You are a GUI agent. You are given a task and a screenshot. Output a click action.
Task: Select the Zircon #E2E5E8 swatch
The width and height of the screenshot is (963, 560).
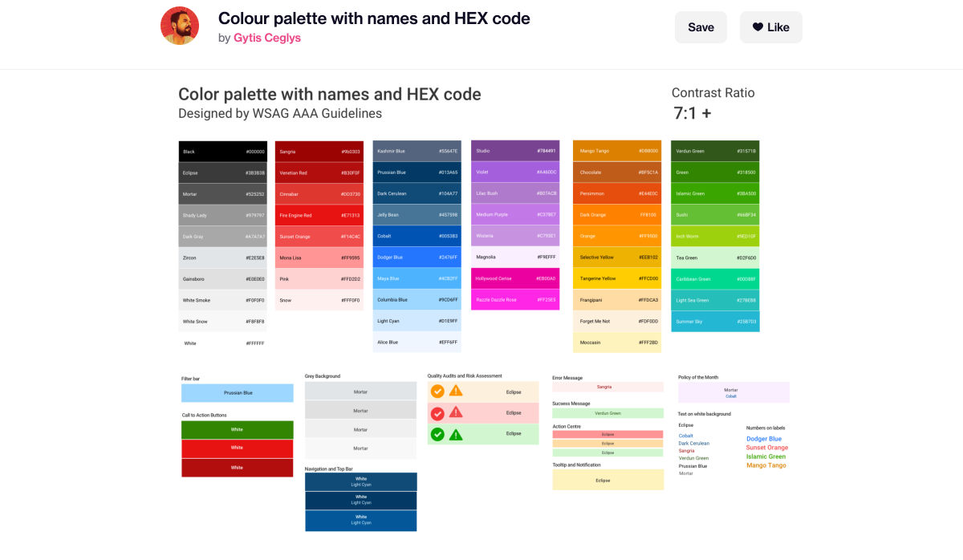(222, 258)
